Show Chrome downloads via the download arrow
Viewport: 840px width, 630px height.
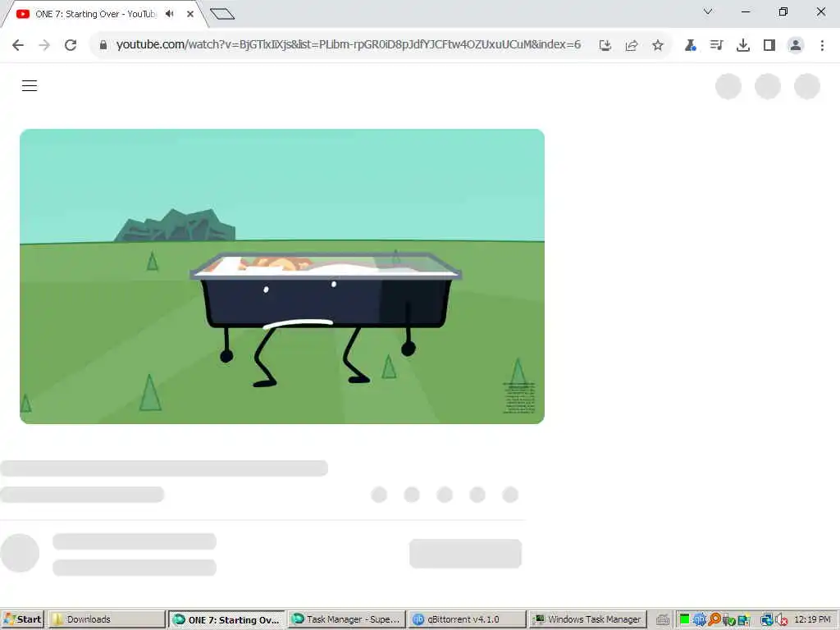click(x=743, y=46)
